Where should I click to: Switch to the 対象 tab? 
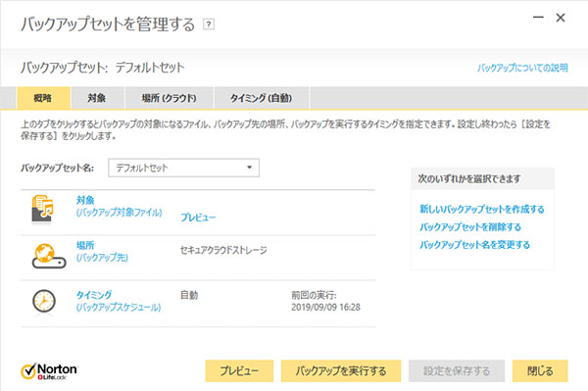pyautogui.click(x=97, y=98)
